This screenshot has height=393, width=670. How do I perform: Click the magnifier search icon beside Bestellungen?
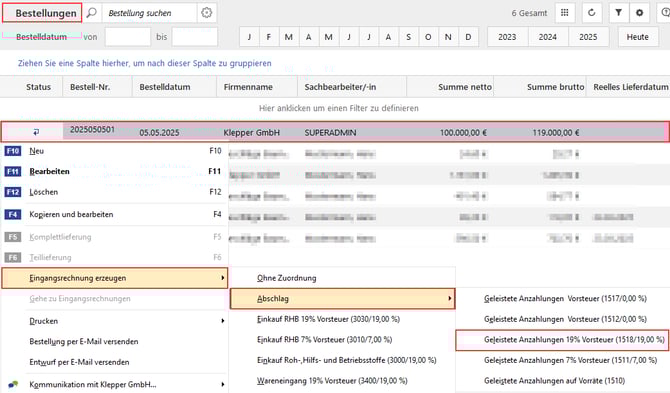pyautogui.click(x=91, y=13)
